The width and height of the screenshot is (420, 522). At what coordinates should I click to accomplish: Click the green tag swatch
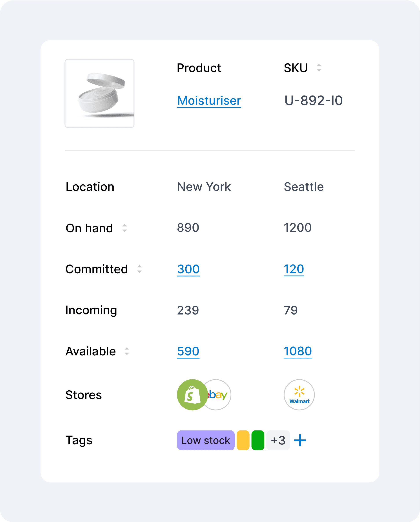[x=258, y=440]
